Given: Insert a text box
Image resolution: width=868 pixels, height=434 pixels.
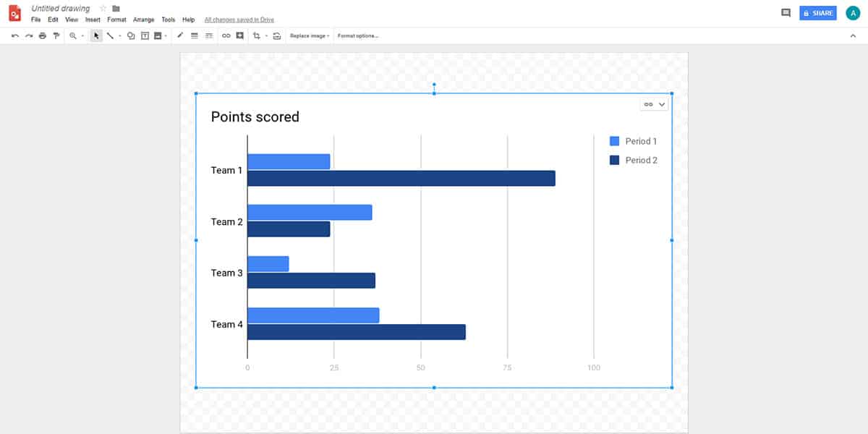Looking at the screenshot, I should click(x=143, y=35).
